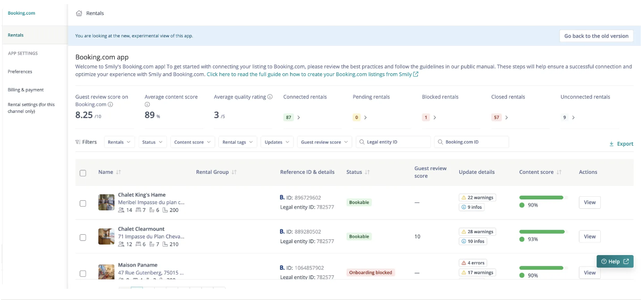Click View button for Chalet King's Hame
Viewport: 644px width, 306px height.
(x=590, y=202)
